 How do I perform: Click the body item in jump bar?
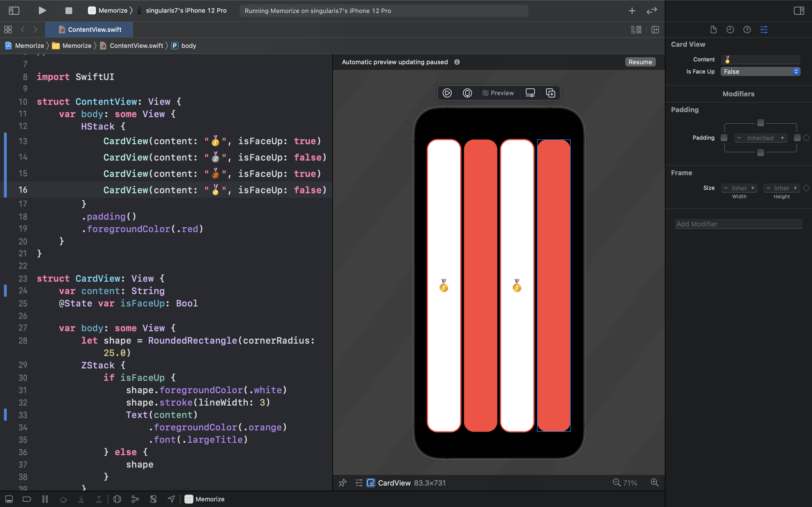[x=188, y=46]
